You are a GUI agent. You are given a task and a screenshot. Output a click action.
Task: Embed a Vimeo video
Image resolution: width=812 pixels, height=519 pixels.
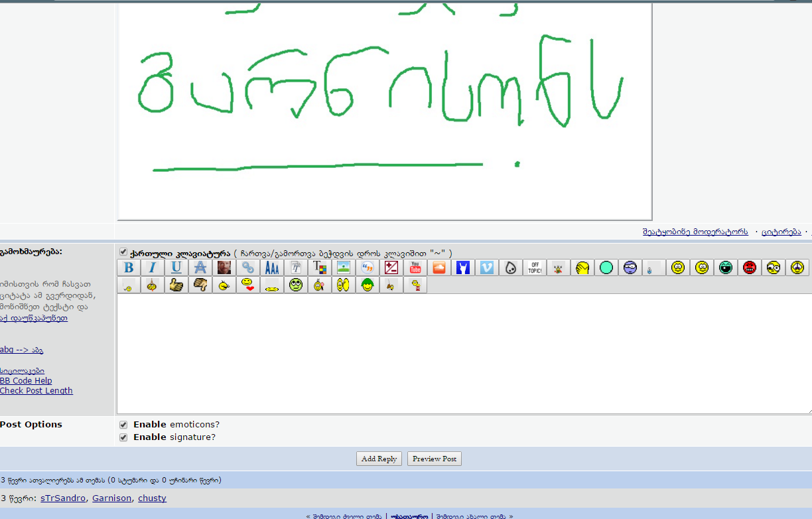coord(487,267)
